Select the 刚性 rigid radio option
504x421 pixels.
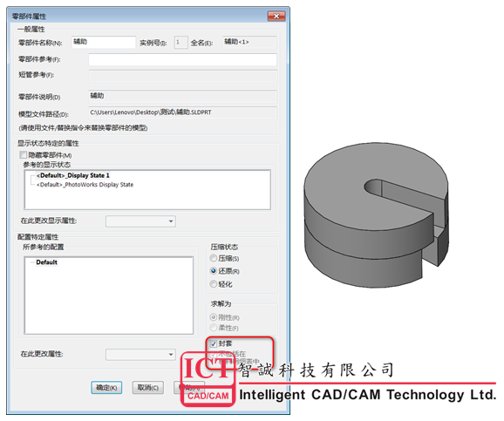point(213,317)
